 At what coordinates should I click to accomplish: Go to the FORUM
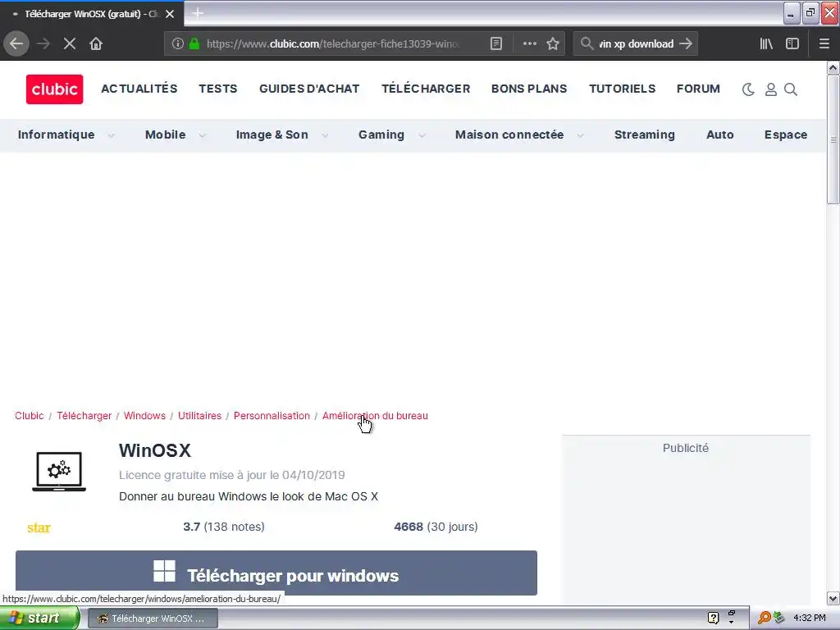(699, 89)
